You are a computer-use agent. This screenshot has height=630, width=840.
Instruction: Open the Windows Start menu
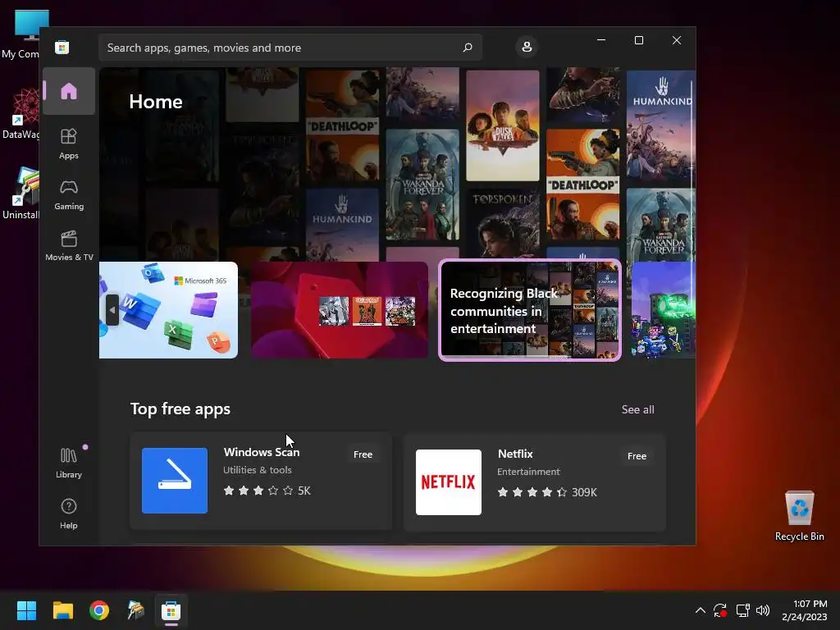pos(26,610)
